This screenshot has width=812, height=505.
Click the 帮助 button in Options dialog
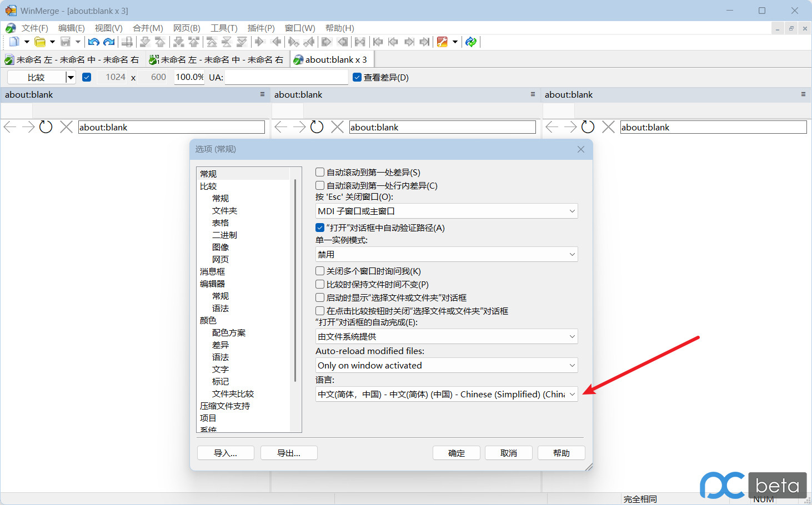coord(562,453)
